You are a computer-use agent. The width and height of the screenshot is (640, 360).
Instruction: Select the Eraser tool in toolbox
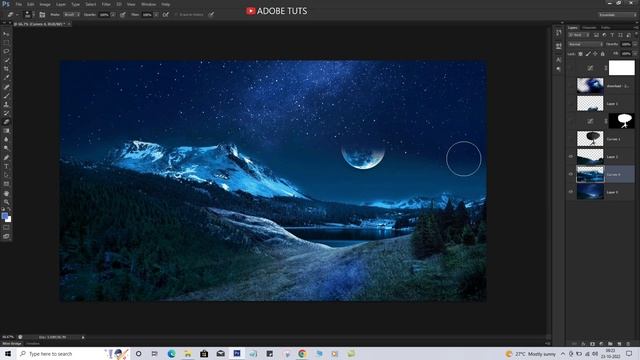[x=6, y=122]
